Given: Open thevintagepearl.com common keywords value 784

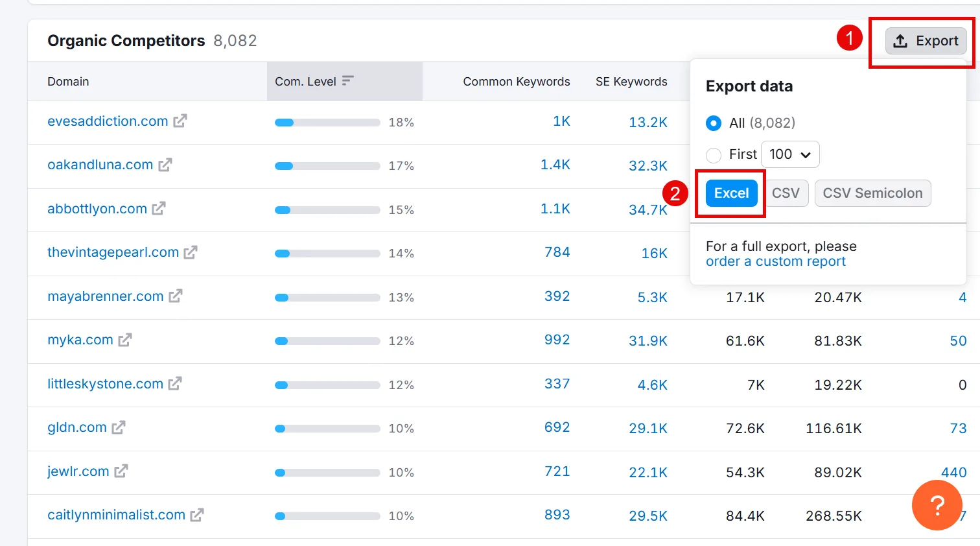Looking at the screenshot, I should click(557, 252).
